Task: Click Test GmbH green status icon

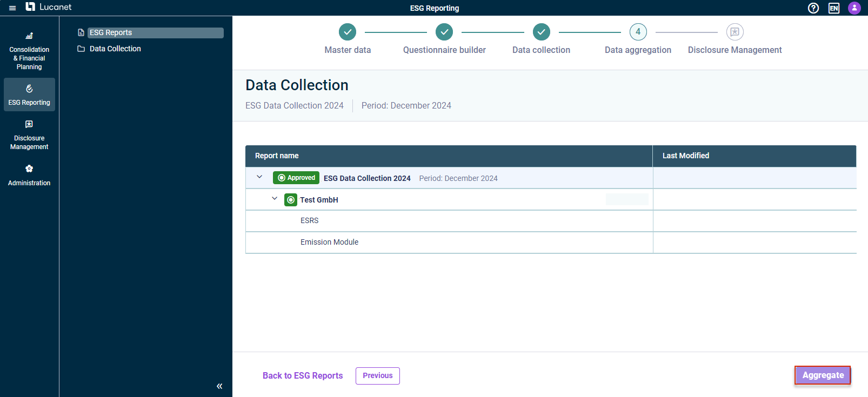Action: (x=291, y=200)
